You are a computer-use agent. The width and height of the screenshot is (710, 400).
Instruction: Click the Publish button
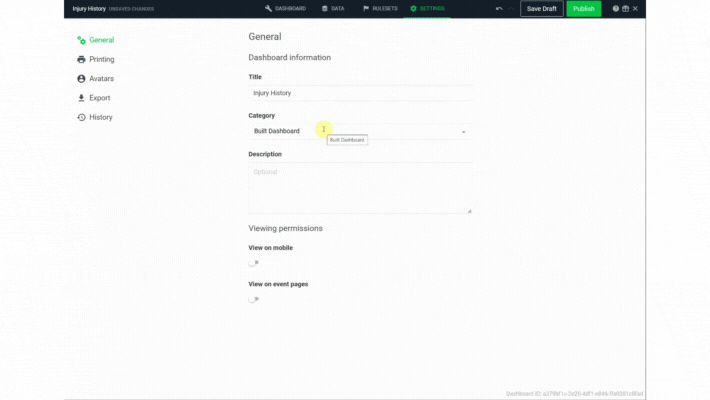pyautogui.click(x=584, y=9)
